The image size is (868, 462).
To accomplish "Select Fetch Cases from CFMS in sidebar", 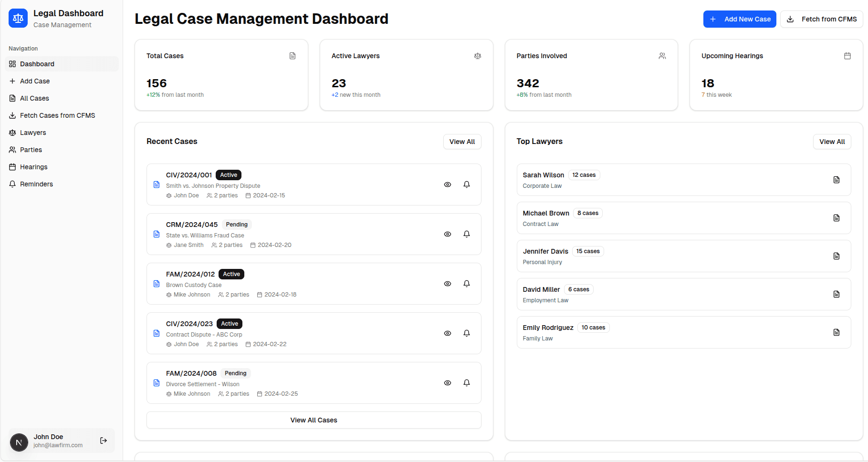I will pyautogui.click(x=57, y=115).
